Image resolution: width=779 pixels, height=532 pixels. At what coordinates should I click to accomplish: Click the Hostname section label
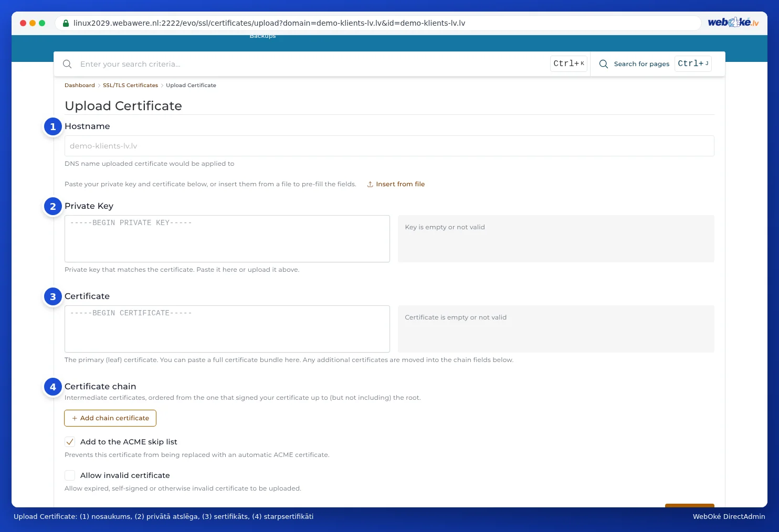(87, 126)
